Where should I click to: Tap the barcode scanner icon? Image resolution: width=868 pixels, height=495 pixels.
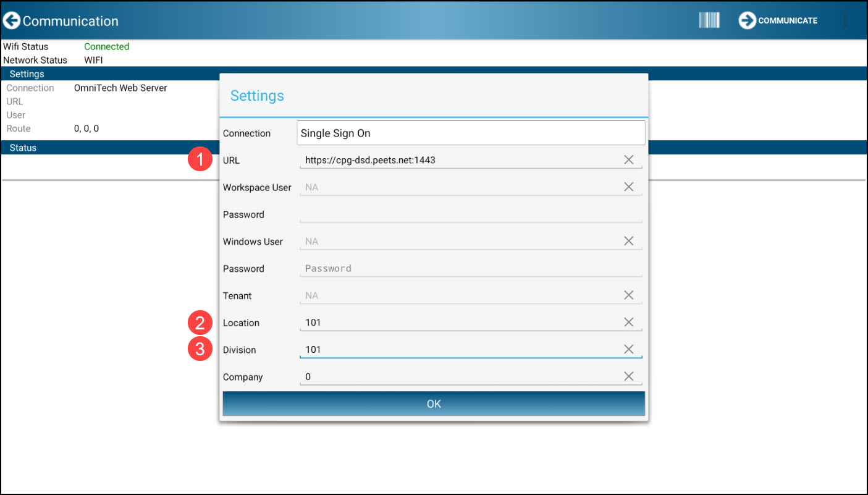(709, 20)
